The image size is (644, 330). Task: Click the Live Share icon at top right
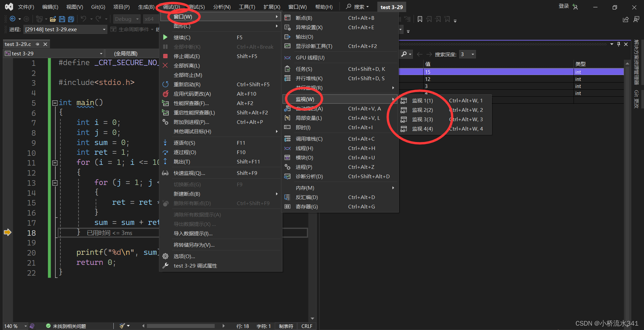point(626,19)
